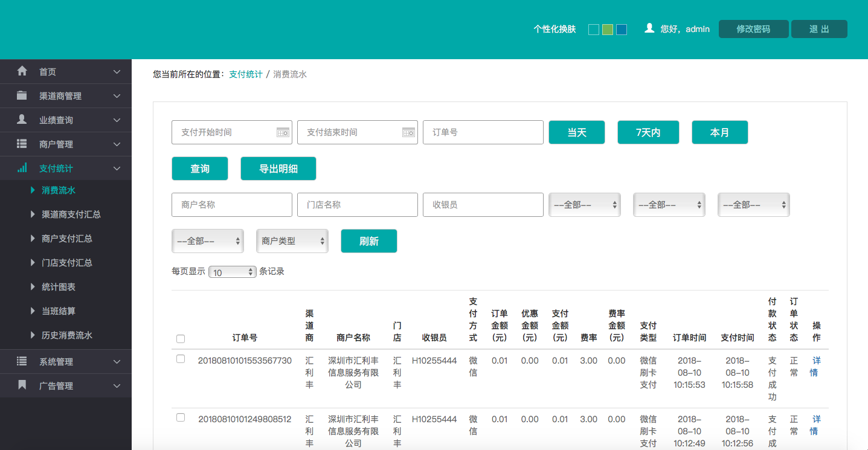The image size is (868, 450).
Task: Click the 订单号 column header
Action: pos(245,338)
